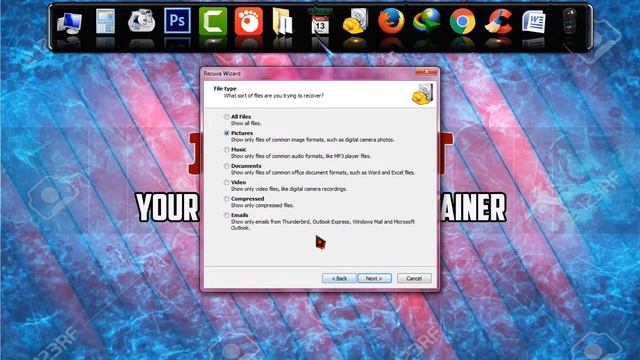Cancel the Recuva Wizard
The image size is (640, 360).
tap(414, 278)
